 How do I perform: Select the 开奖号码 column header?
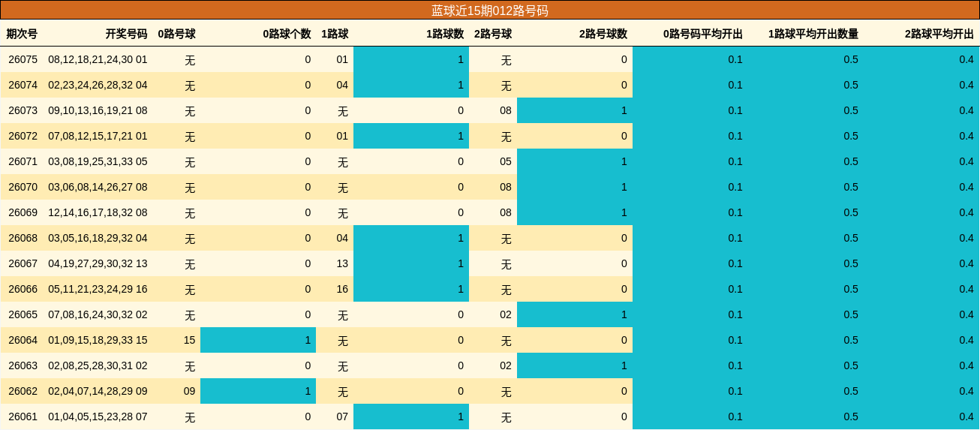click(x=126, y=34)
